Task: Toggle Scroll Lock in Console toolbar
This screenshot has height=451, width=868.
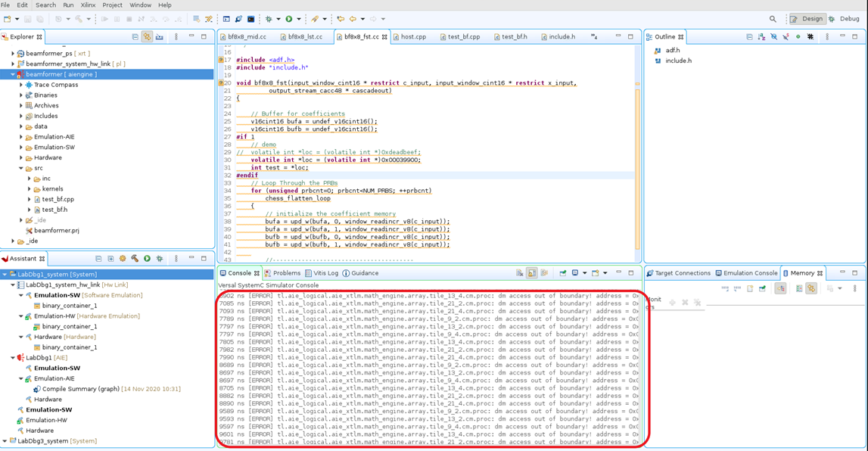Action: 532,273
